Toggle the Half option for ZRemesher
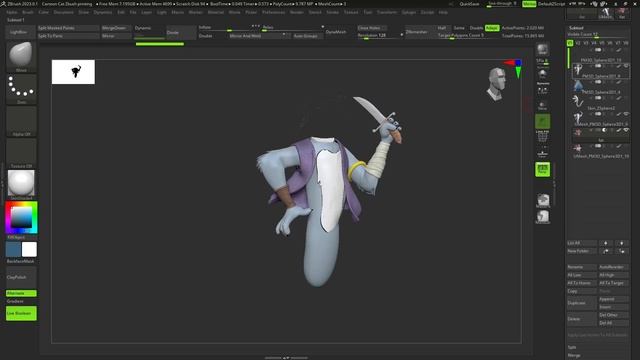This screenshot has height=360, width=640. pyautogui.click(x=442, y=28)
